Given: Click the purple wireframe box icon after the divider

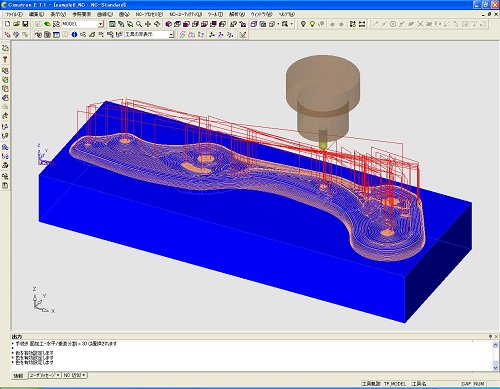Looking at the screenshot, I should [x=254, y=24].
